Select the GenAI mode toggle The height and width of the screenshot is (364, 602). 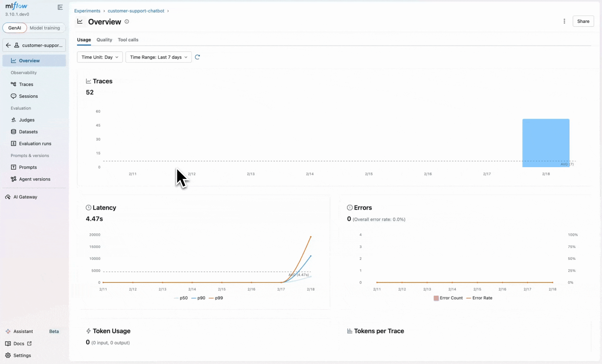15,28
